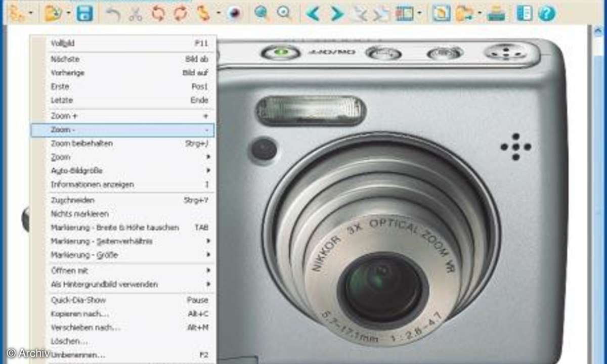607x364 pixels.
Task: Open dropdown arrow next to open folder icon
Action: click(68, 14)
